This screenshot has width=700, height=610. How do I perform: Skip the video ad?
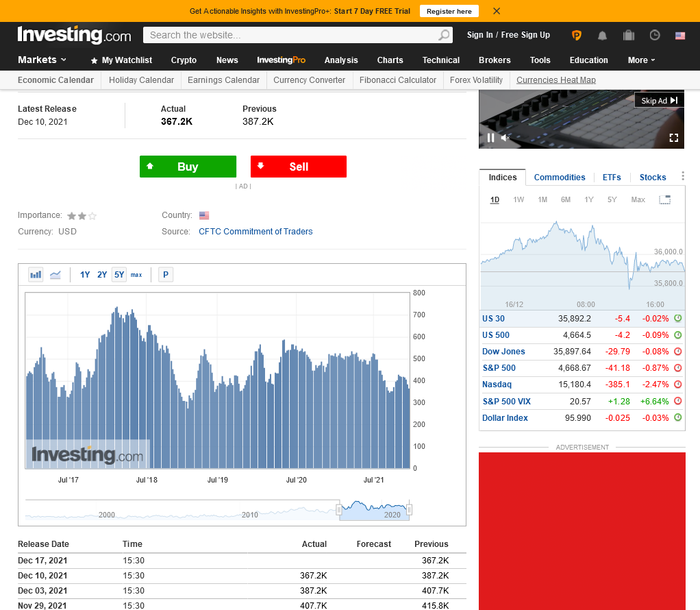(x=659, y=101)
